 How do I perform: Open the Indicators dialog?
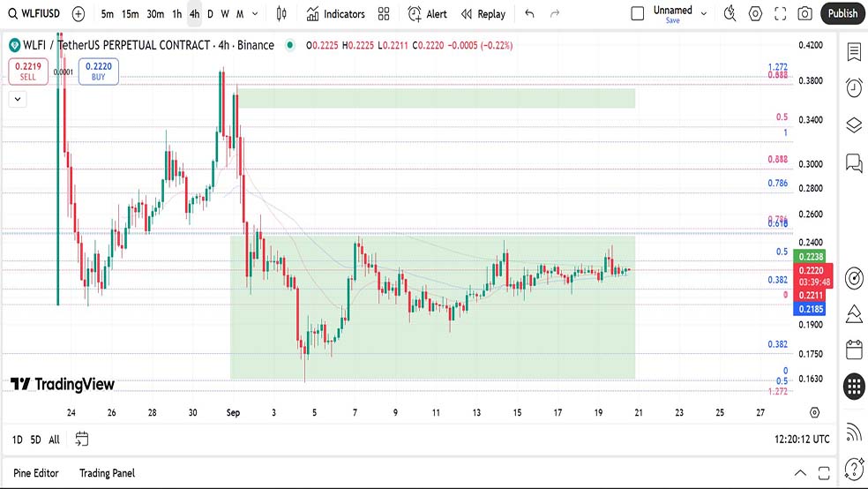click(336, 14)
